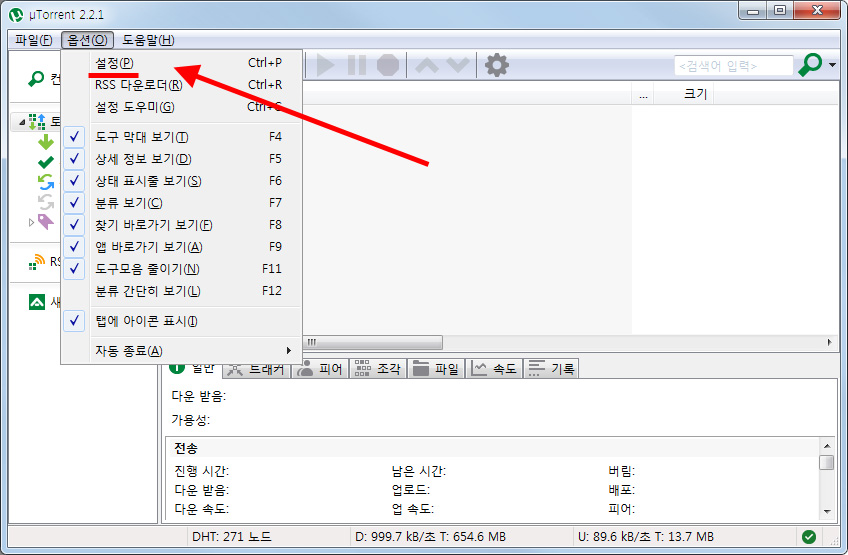Screen dimensions: 848x555
Task: Click the start torrent play icon
Action: (325, 65)
